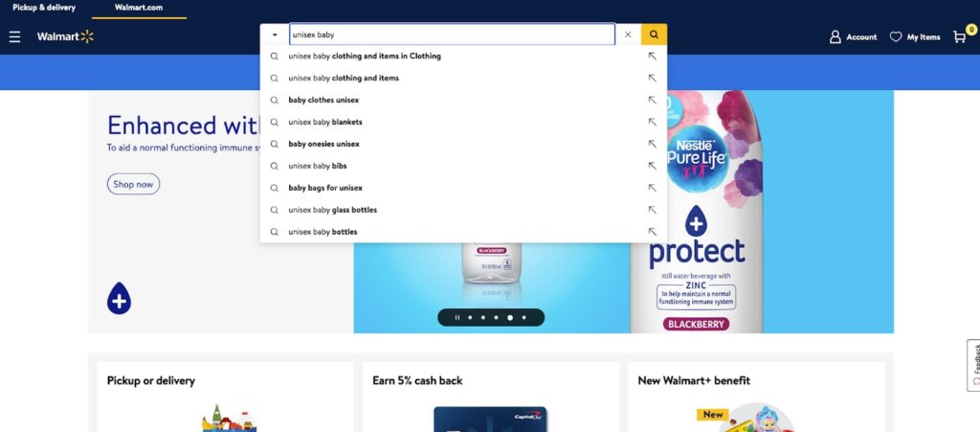This screenshot has width=980, height=432.
Task: Go to the Walmart logo home link
Action: [65, 37]
